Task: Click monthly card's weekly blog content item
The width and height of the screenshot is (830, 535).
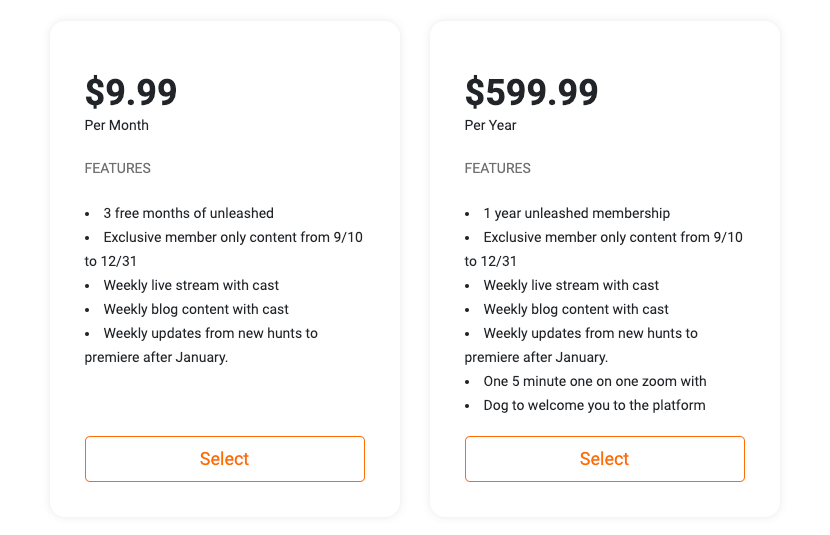Action: 196,309
